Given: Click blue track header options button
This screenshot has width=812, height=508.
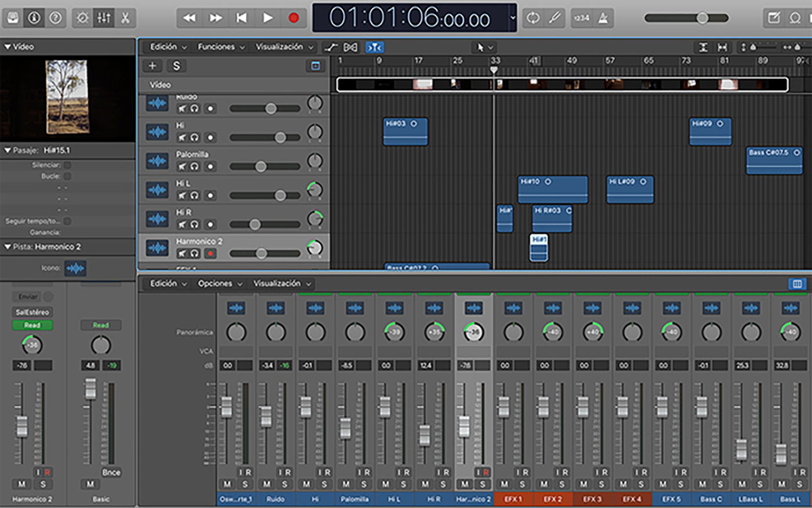Looking at the screenshot, I should pyautogui.click(x=316, y=66).
